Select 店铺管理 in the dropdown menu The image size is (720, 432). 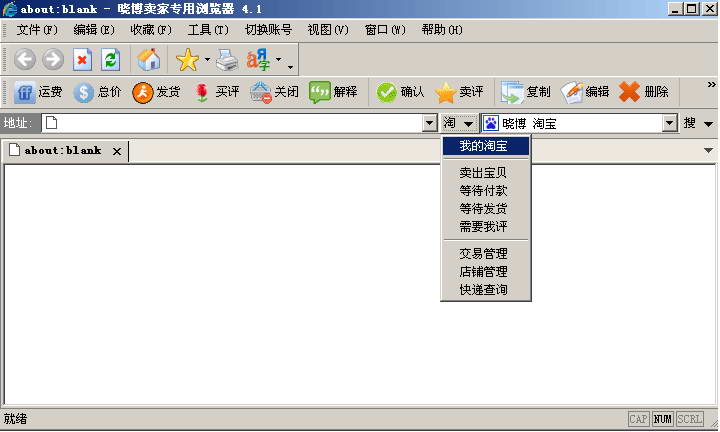pos(486,272)
